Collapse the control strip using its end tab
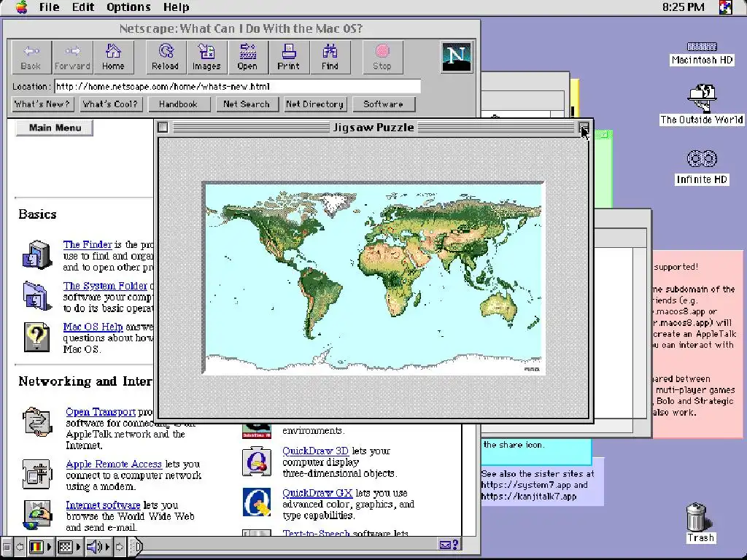This screenshot has width=747, height=560. (x=136, y=547)
